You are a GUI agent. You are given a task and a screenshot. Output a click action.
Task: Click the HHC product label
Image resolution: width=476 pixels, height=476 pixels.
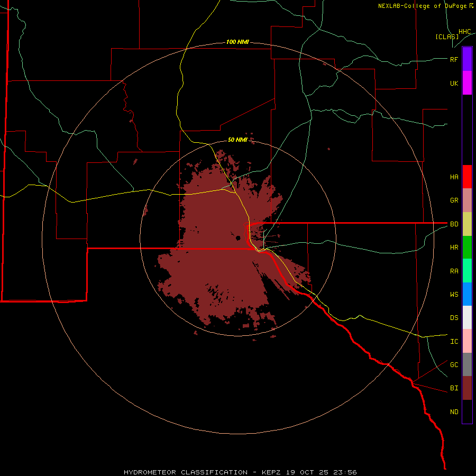(464, 32)
